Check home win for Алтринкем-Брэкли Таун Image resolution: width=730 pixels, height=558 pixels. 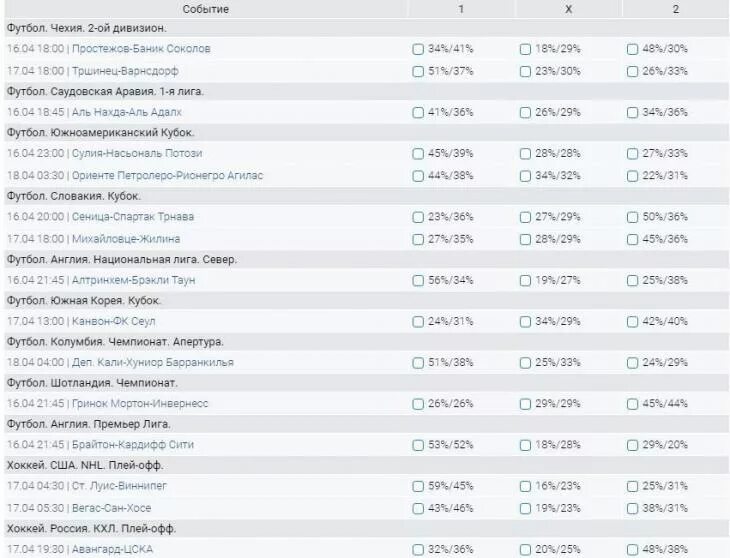coord(418,280)
